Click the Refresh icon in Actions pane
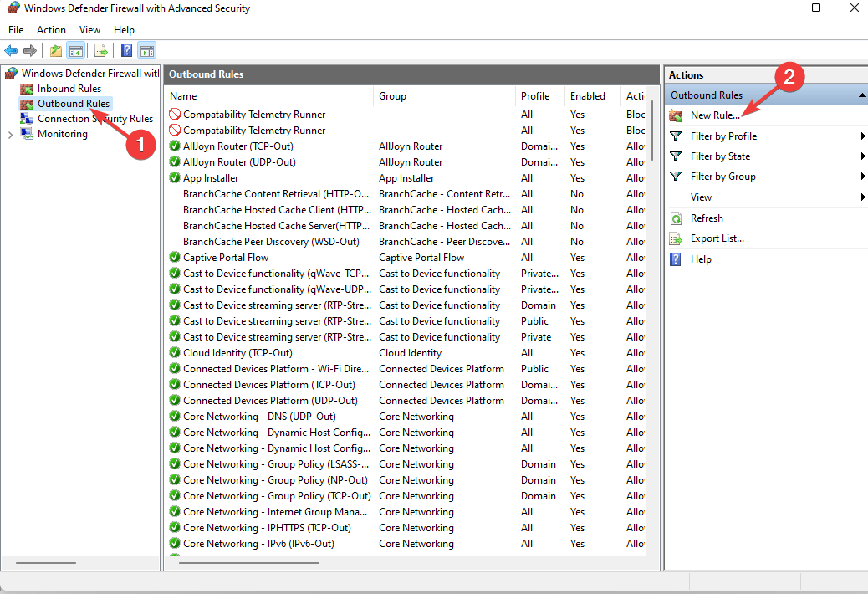This screenshot has height=594, width=868. point(676,218)
